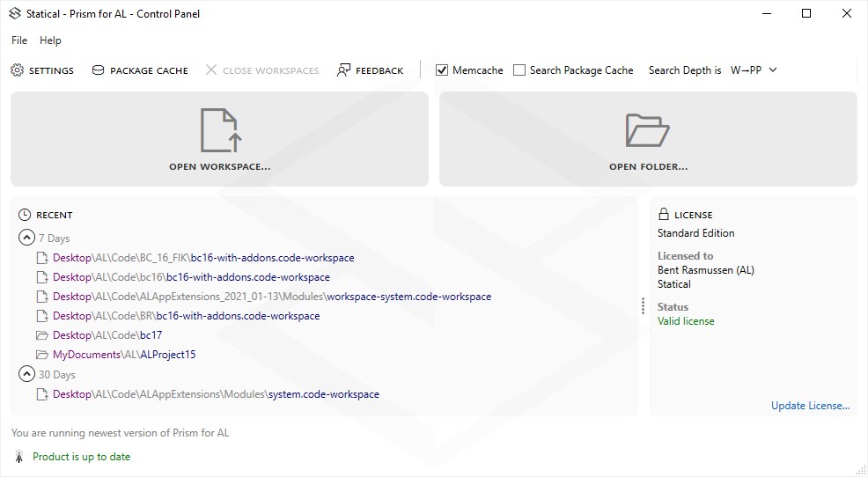The height and width of the screenshot is (477, 868).
Task: Click the Product is up to date status
Action: [x=81, y=457]
